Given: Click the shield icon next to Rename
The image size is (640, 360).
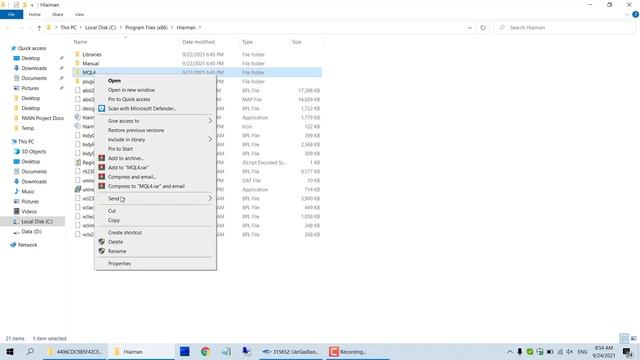Looking at the screenshot, I should click(x=102, y=251).
